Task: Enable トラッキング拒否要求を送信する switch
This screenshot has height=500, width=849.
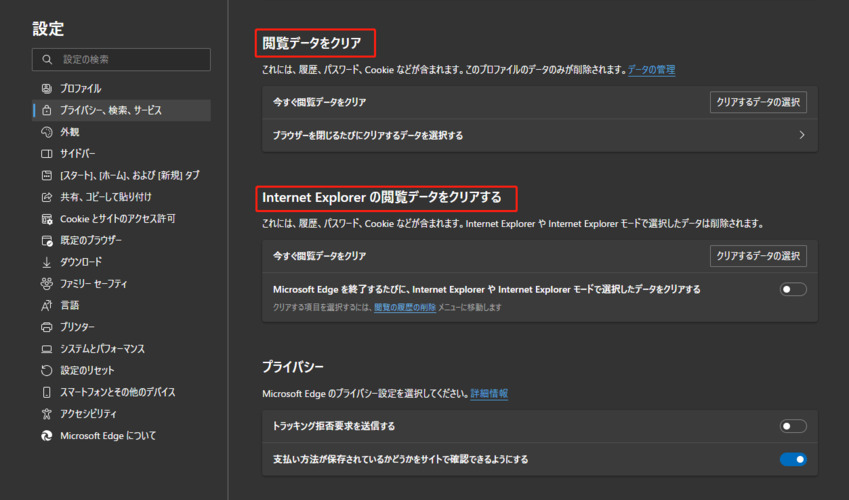Action: [x=793, y=426]
